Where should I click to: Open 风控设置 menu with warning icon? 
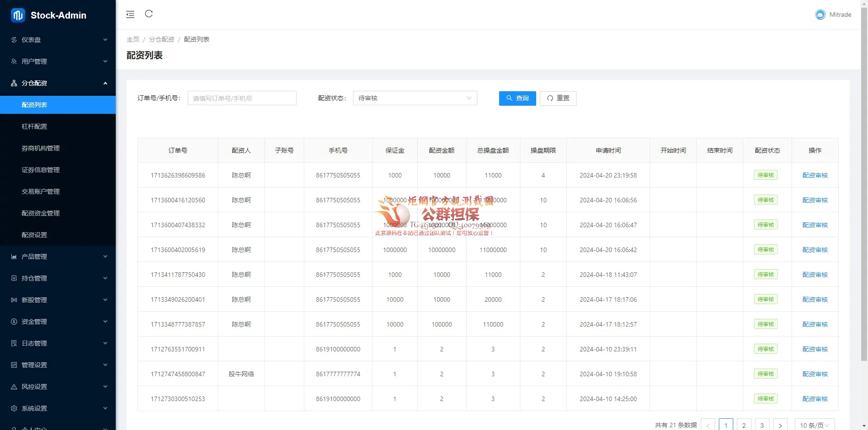58,387
